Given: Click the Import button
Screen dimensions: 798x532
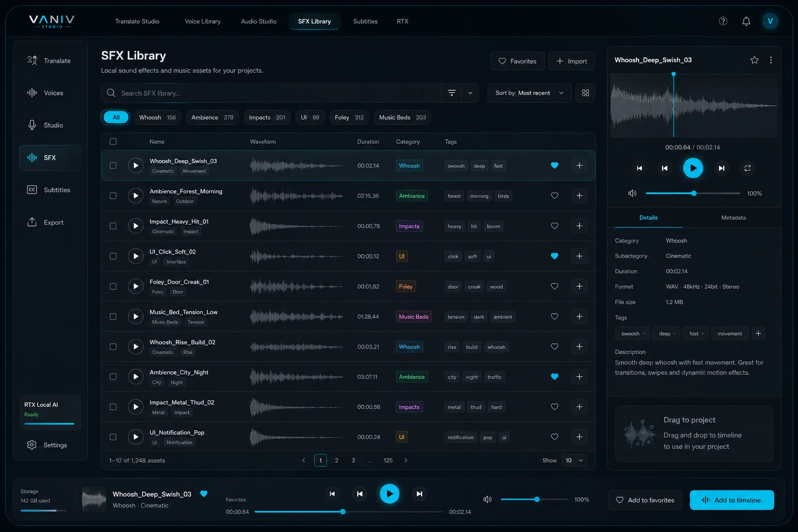Looking at the screenshot, I should click(x=571, y=61).
